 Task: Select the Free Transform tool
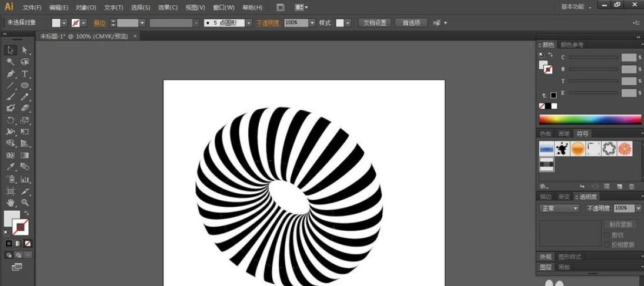click(x=25, y=132)
